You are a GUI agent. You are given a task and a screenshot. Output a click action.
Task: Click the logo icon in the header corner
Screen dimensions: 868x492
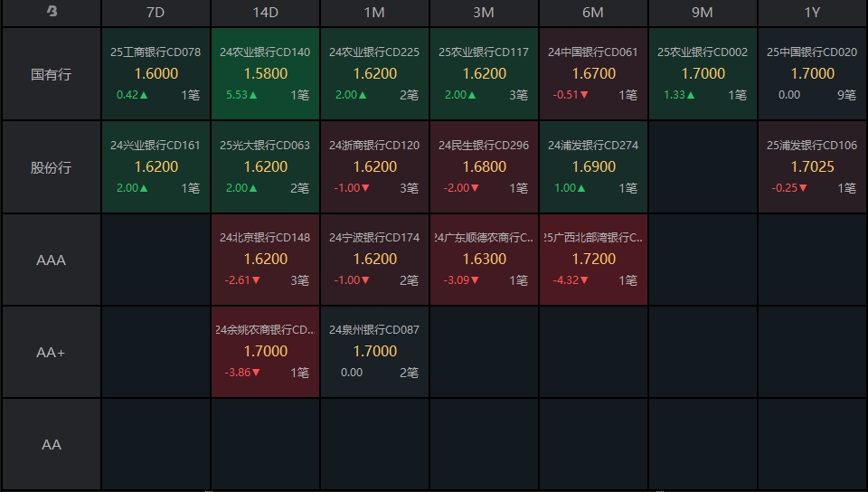point(52,12)
